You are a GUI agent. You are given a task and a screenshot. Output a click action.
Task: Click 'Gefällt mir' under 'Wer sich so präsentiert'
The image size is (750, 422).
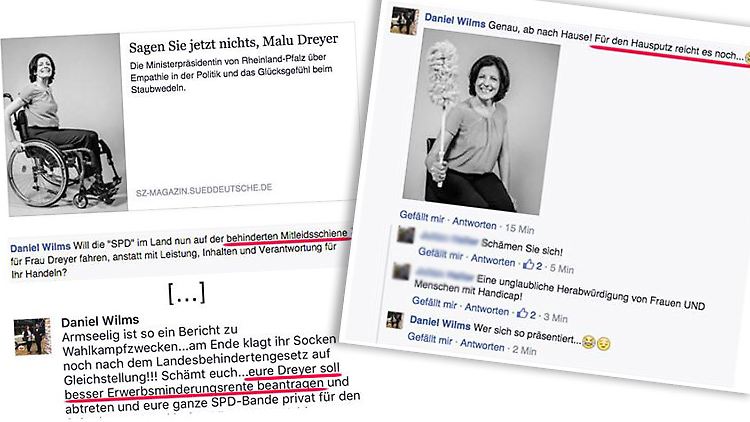click(430, 339)
